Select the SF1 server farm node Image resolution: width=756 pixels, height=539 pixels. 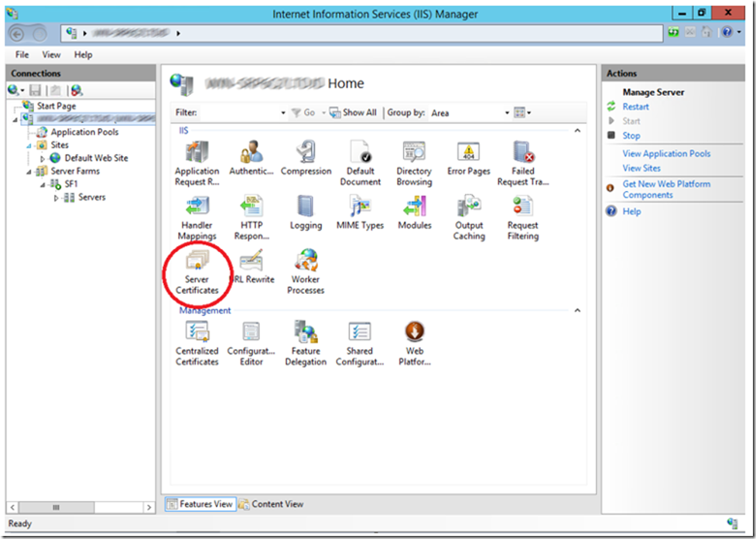(x=71, y=184)
